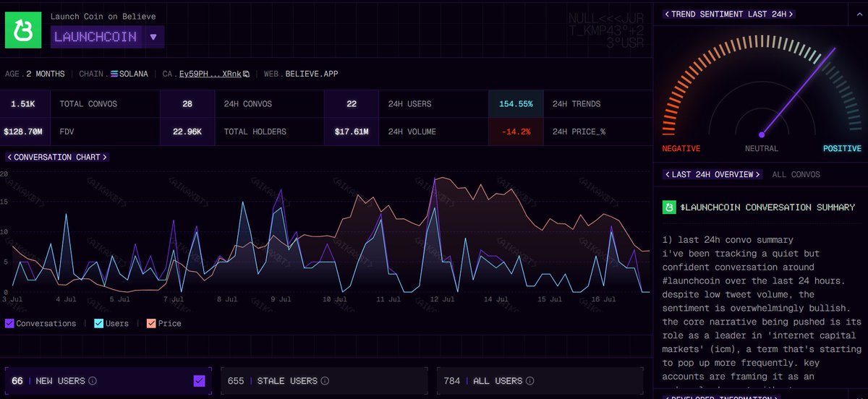868x399 pixels.
Task: Click the TOTAL HOLDERS value 22.96K
Action: (x=187, y=132)
